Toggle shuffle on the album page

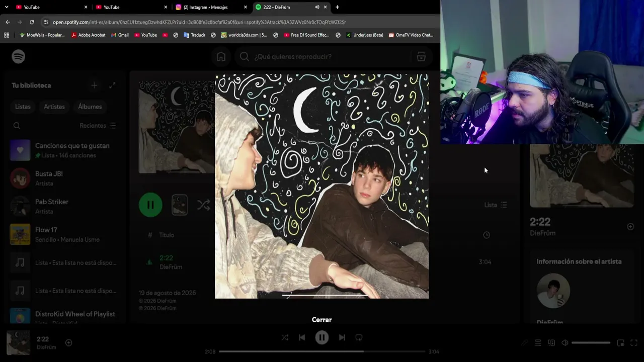click(204, 205)
